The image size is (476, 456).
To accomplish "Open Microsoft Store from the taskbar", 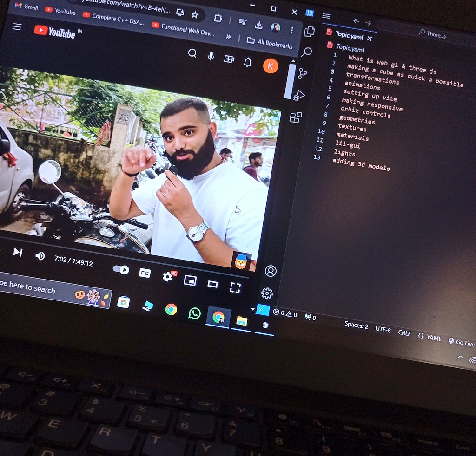I will pyautogui.click(x=124, y=302).
